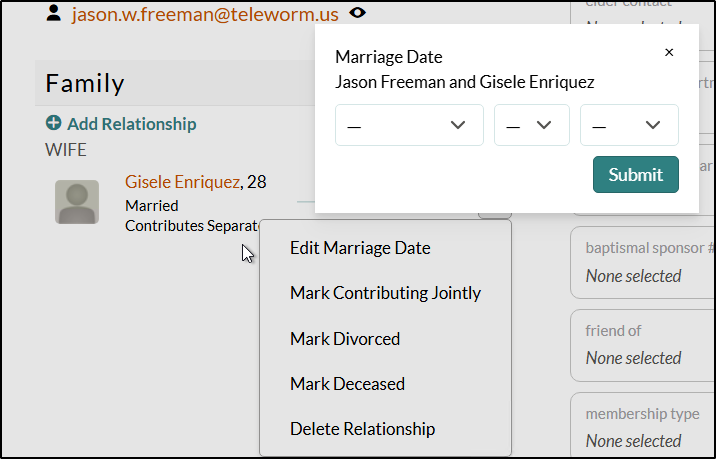716x459 pixels.
Task: Click the plus icon for Add Relationship
Action: [53, 123]
